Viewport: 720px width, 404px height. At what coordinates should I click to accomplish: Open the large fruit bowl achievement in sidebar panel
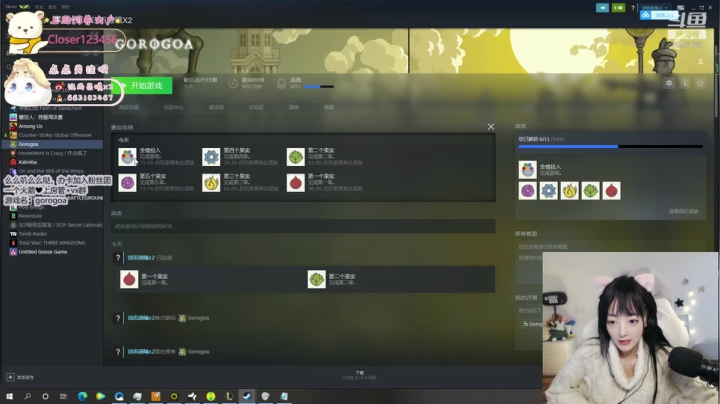[528, 169]
